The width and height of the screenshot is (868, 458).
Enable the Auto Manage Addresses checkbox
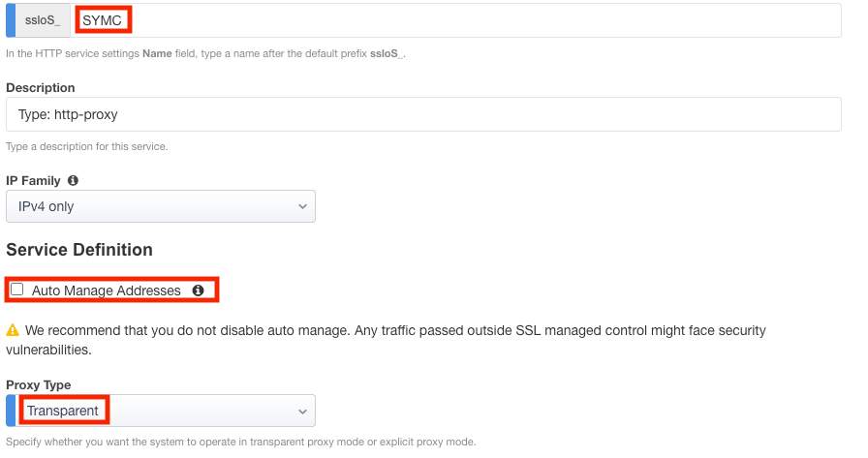(17, 290)
